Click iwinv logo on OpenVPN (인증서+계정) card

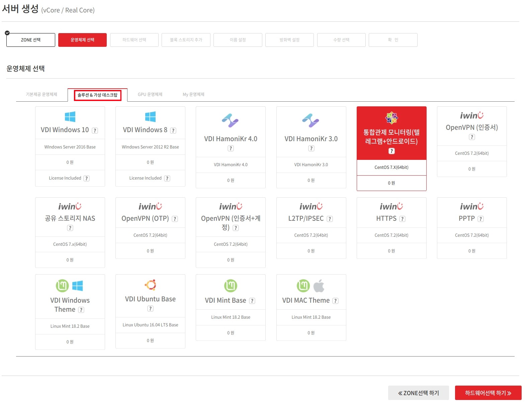point(231,206)
